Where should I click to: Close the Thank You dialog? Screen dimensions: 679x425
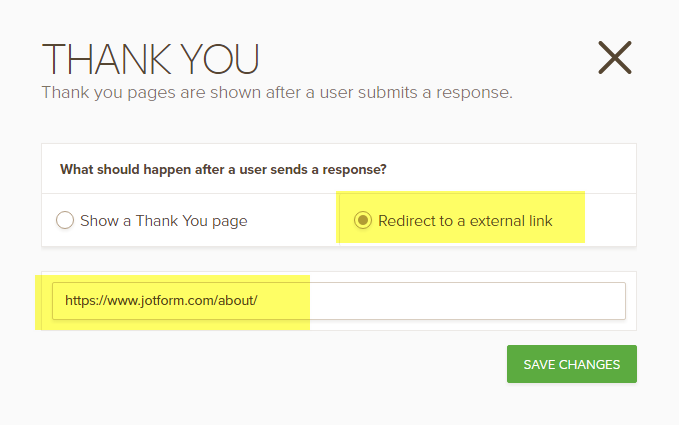click(614, 58)
